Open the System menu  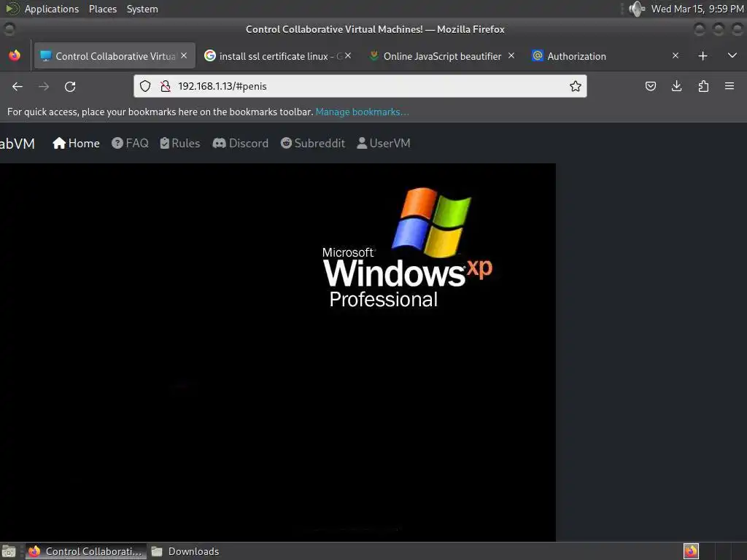click(x=142, y=9)
